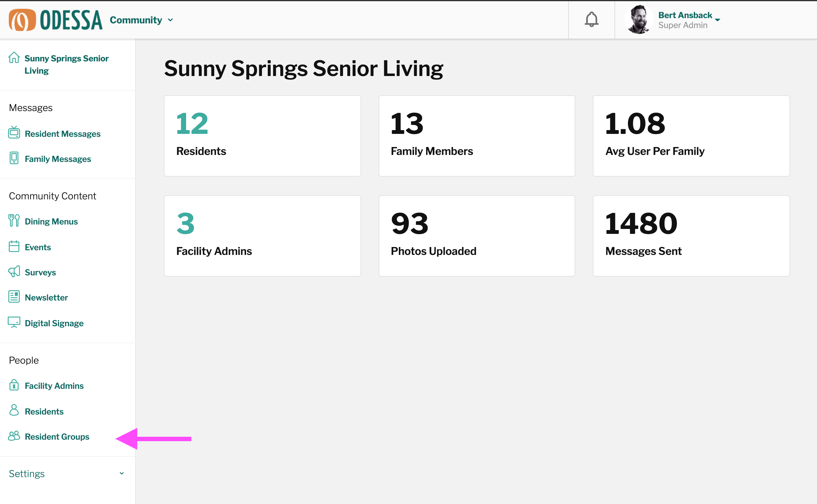The width and height of the screenshot is (817, 504).
Task: Click the lock icon for Facility Admins
Action: [x=14, y=385]
